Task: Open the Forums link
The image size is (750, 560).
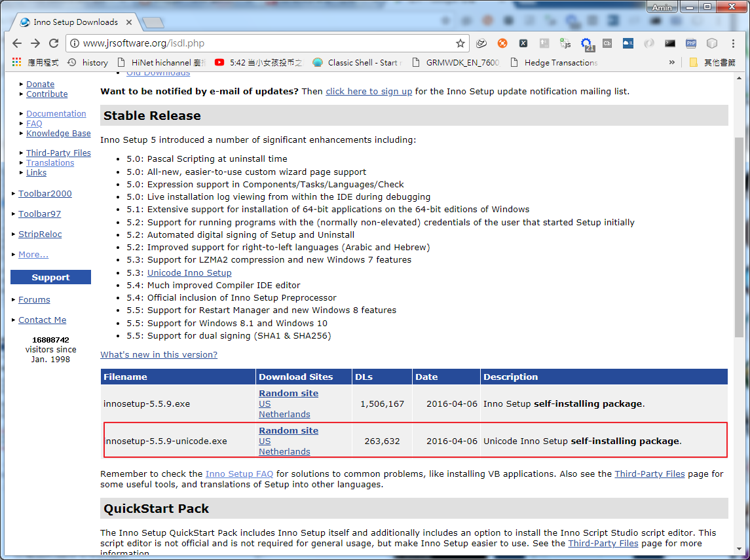Action: point(34,300)
